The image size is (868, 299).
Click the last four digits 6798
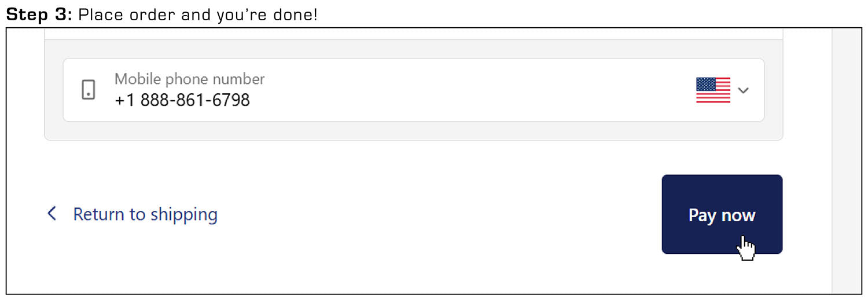click(x=230, y=100)
